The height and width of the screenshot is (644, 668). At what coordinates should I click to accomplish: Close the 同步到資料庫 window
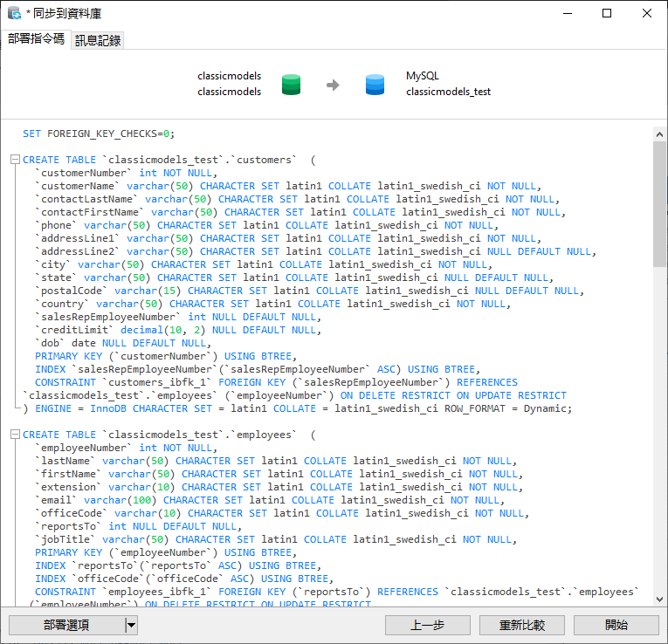tap(647, 13)
